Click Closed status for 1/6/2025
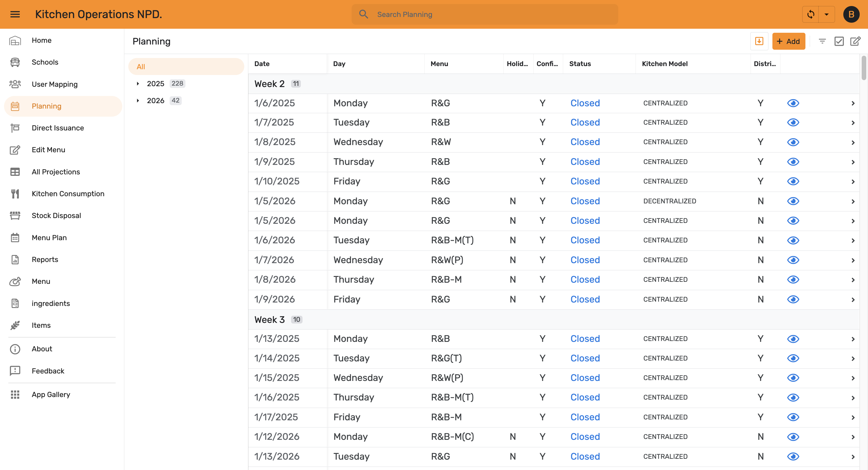868x470 pixels. (585, 103)
